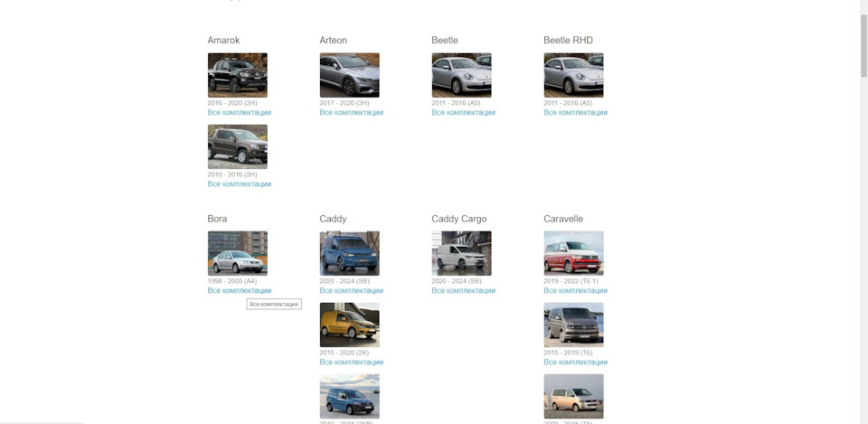Click "2011 - 2016 (A5)" label under Beetle RHD

pos(568,103)
